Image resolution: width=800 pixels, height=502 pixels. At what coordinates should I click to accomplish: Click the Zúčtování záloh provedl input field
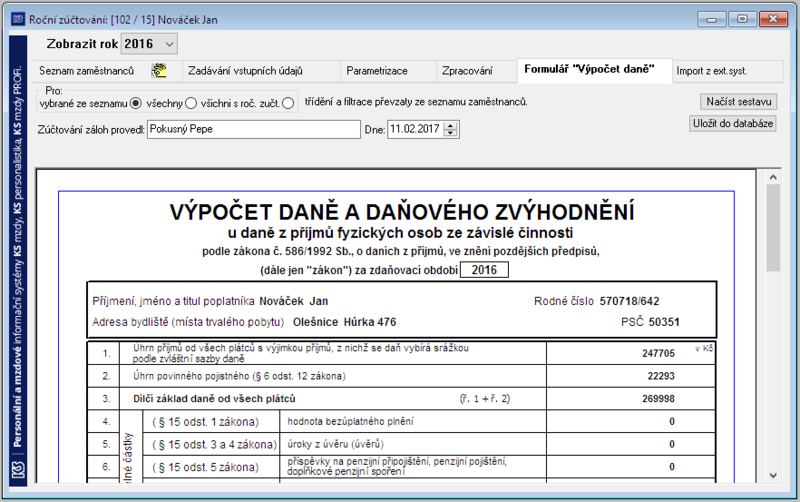click(254, 129)
